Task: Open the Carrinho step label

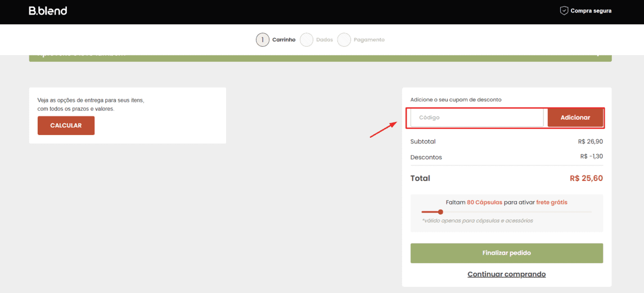Action: [284, 40]
